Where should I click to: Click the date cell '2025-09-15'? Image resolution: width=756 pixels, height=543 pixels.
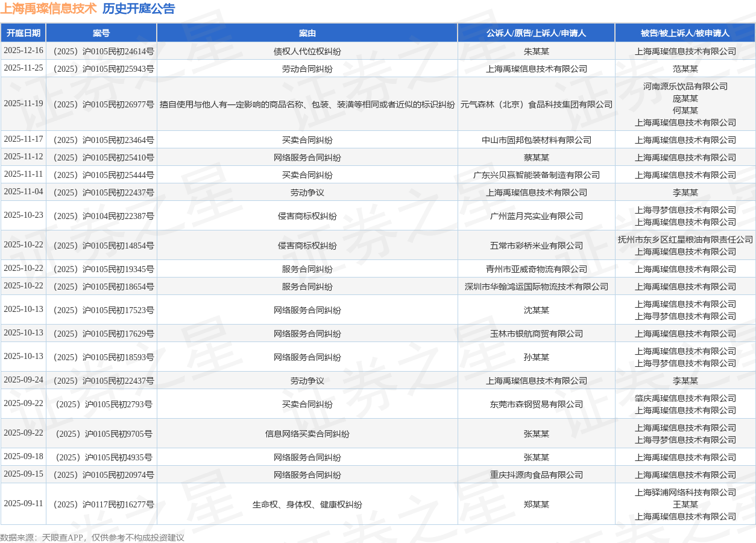(24, 474)
